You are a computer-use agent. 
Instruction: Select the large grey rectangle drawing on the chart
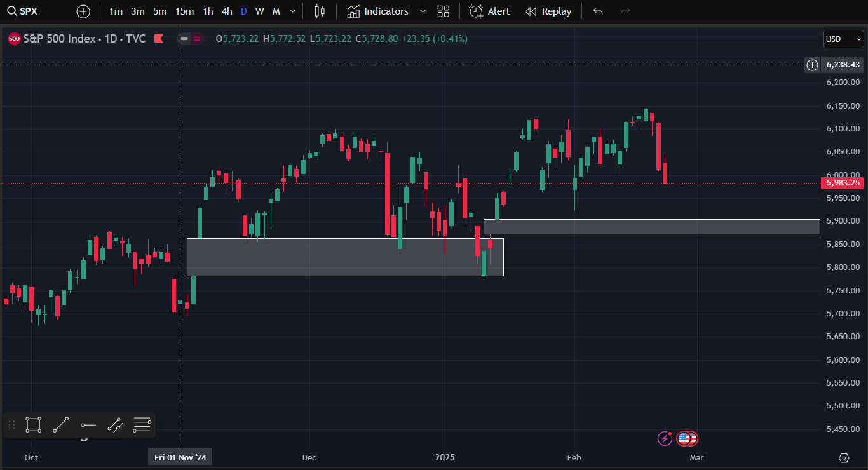tap(345, 257)
